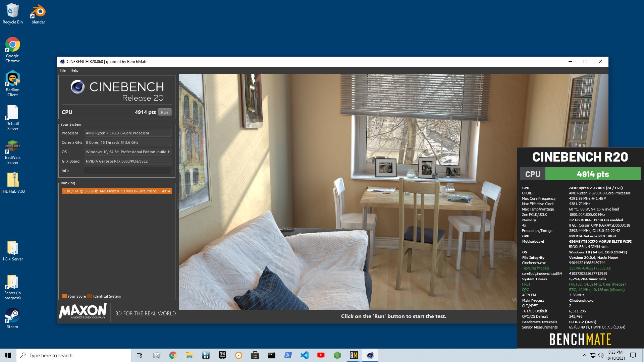Screen dimensions: 644x362
Task: Click the GFX Board field value
Action: point(128,161)
